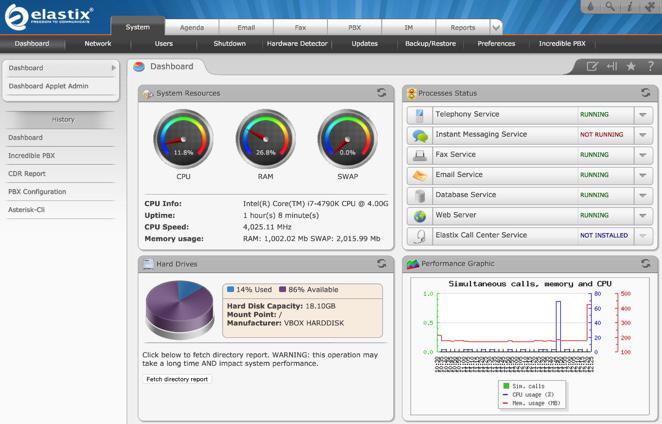
Task: Open help question mark icon
Action: coord(651,66)
